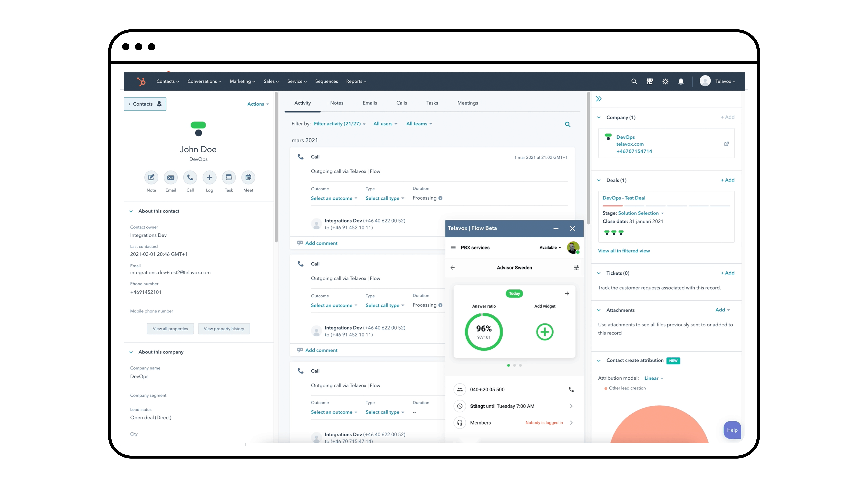The width and height of the screenshot is (868, 488).
Task: Click the Members headset icon
Action: pyautogui.click(x=460, y=423)
